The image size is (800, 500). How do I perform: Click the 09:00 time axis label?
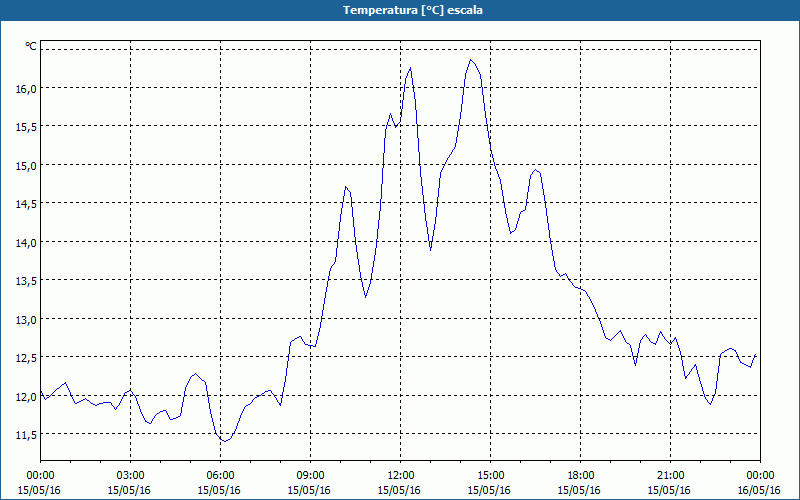coord(310,476)
